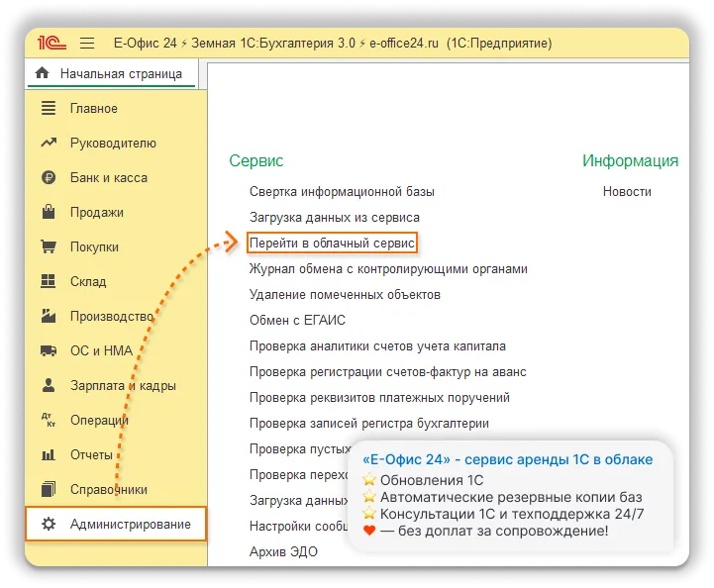Open Удаление помеченных объектов
Image resolution: width=714 pixels, height=588 pixels.
pos(345,294)
